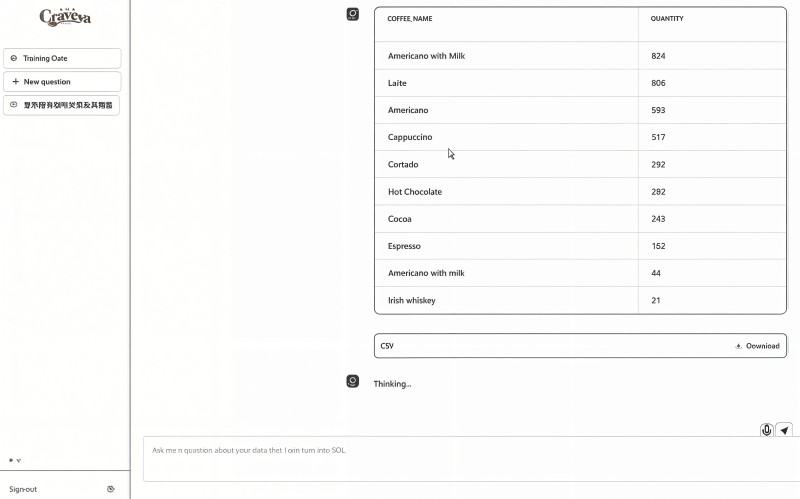The height and width of the screenshot is (499, 800).
Task: Download the CSV results
Action: point(757,346)
